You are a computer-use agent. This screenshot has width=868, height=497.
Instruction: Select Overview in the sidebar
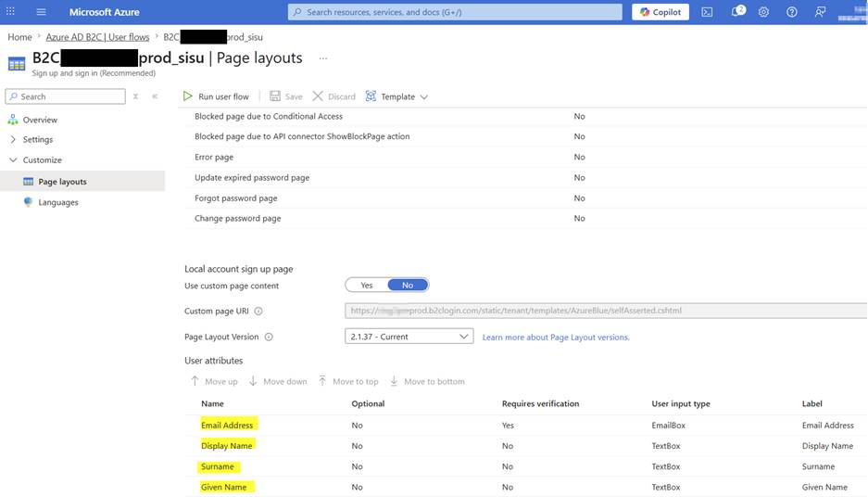40,120
